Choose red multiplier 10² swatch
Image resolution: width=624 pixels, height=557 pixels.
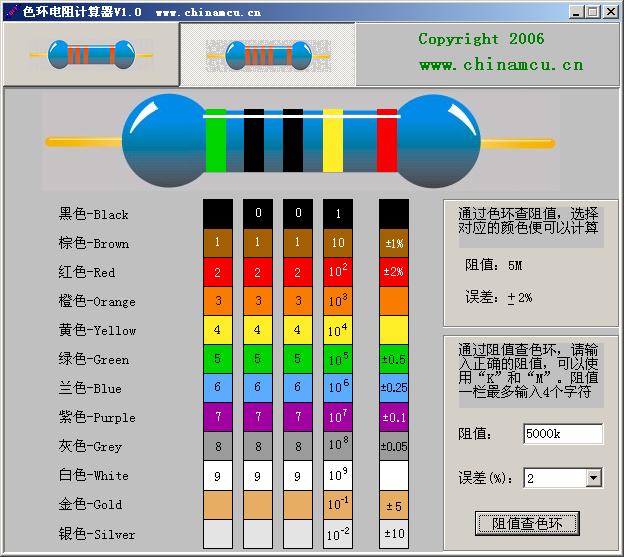coord(338,272)
